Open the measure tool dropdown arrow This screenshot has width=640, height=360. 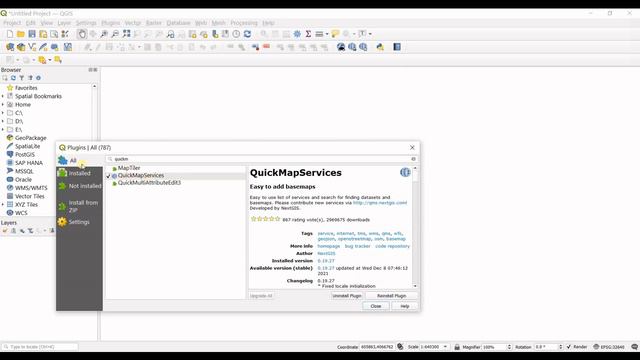[x=327, y=34]
